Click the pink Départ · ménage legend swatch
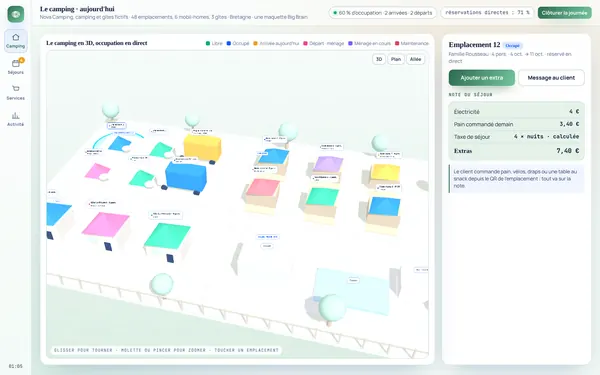 point(305,43)
